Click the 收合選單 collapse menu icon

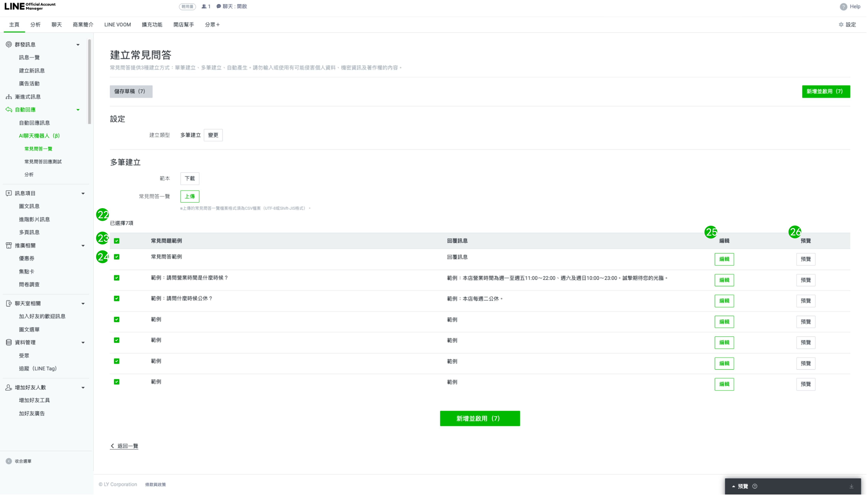[9, 462]
